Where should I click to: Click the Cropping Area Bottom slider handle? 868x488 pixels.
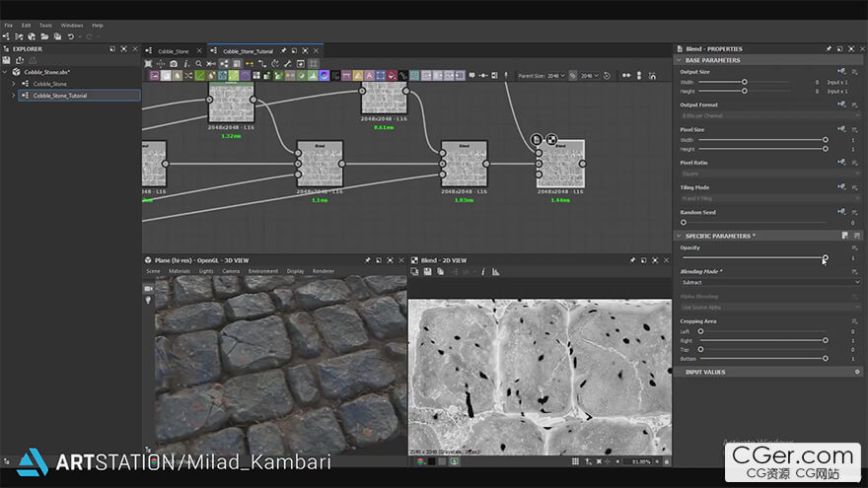(826, 359)
